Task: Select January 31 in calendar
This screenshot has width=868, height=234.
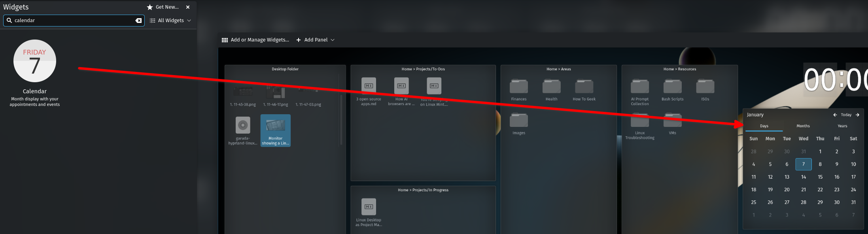Action: point(853,202)
